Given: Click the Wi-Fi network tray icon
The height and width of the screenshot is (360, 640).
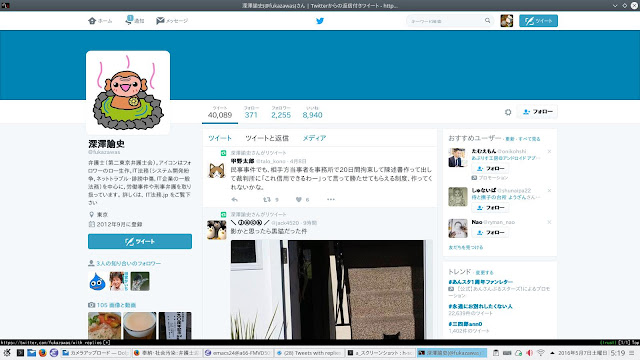Looking at the screenshot, I should click(x=541, y=353).
